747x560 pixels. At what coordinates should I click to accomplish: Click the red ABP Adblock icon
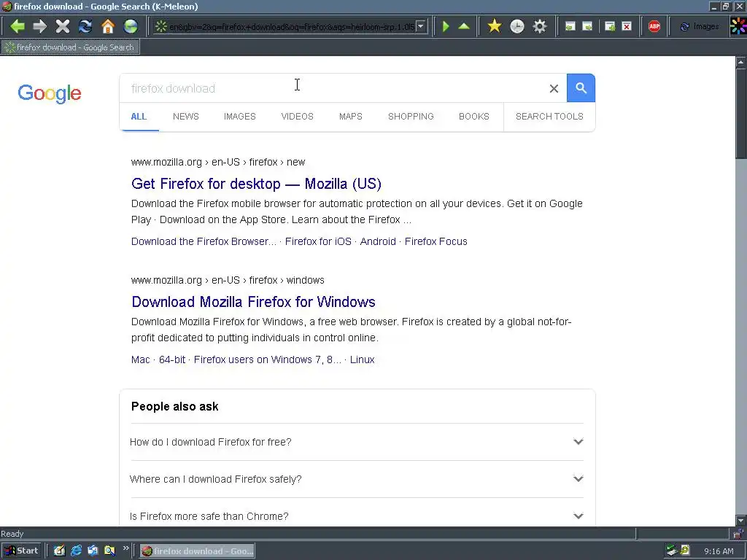[x=654, y=26]
